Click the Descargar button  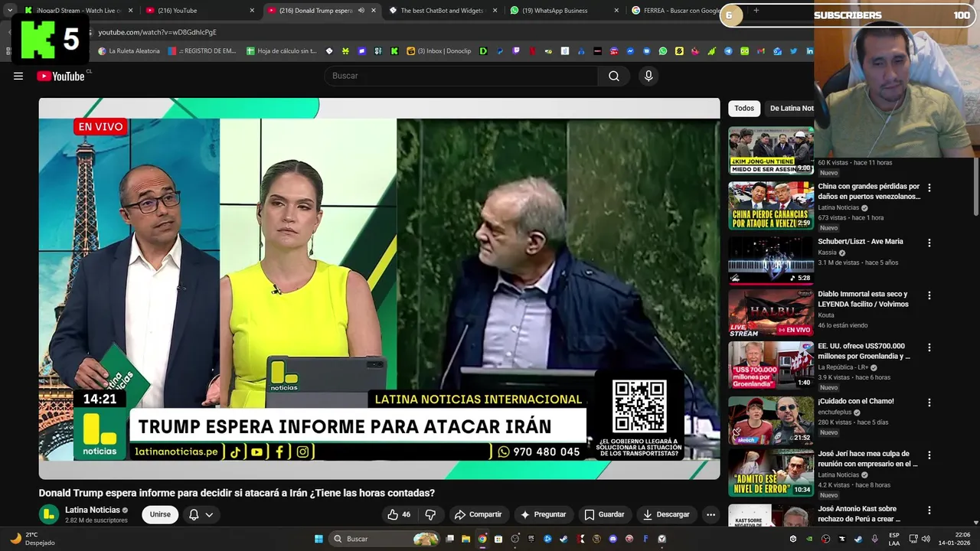[x=666, y=514]
